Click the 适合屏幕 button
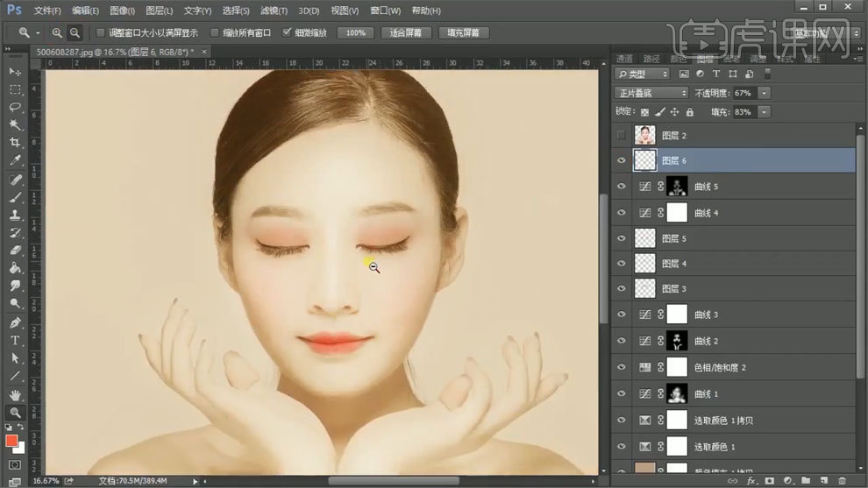 click(x=405, y=32)
